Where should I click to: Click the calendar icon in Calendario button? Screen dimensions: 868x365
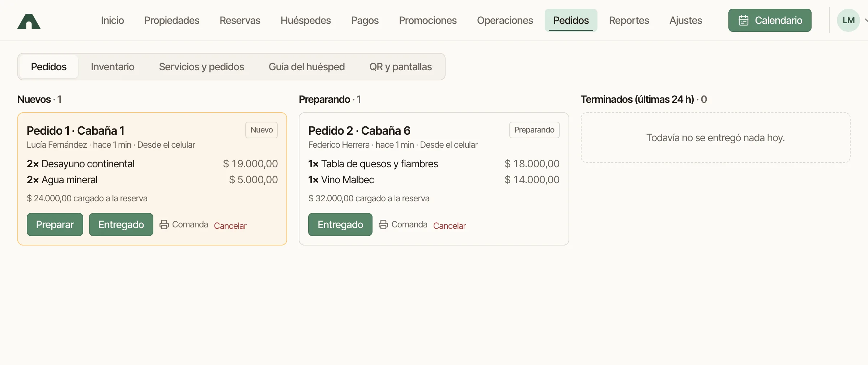coord(744,20)
